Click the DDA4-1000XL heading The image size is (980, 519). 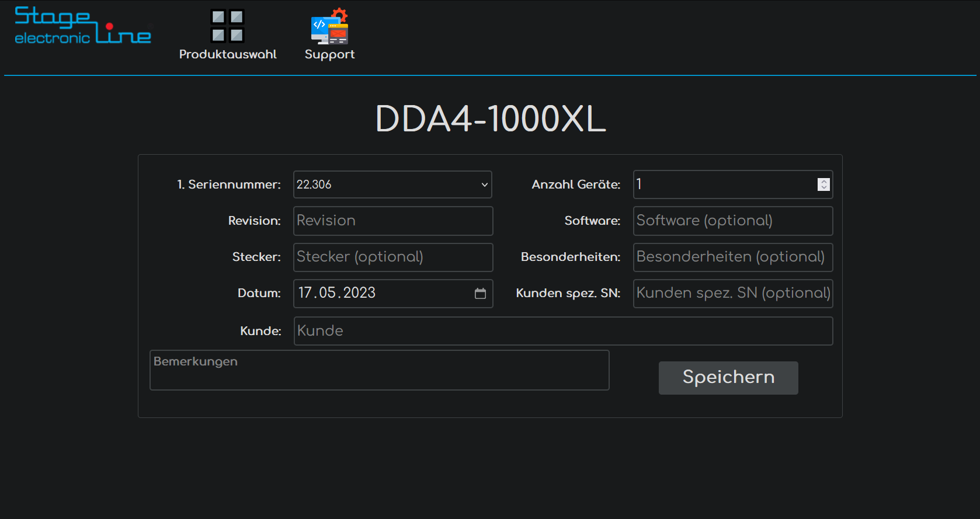(491, 119)
